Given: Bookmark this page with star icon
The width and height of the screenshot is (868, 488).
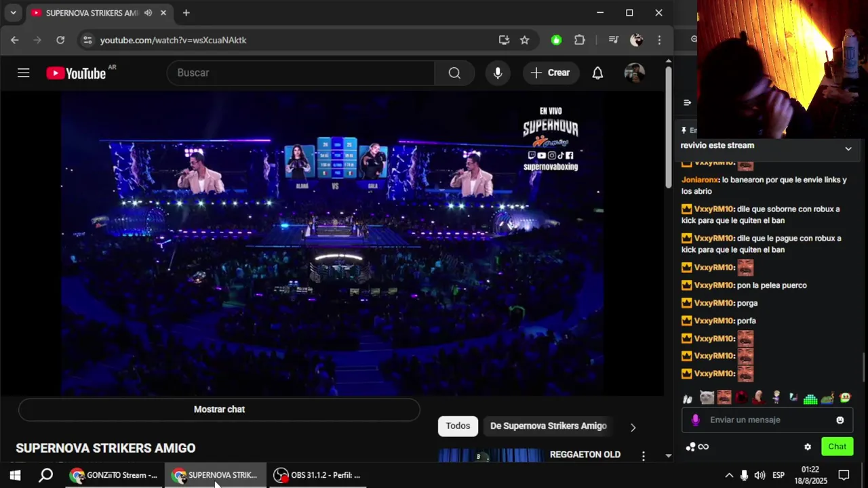Looking at the screenshot, I should [x=524, y=40].
